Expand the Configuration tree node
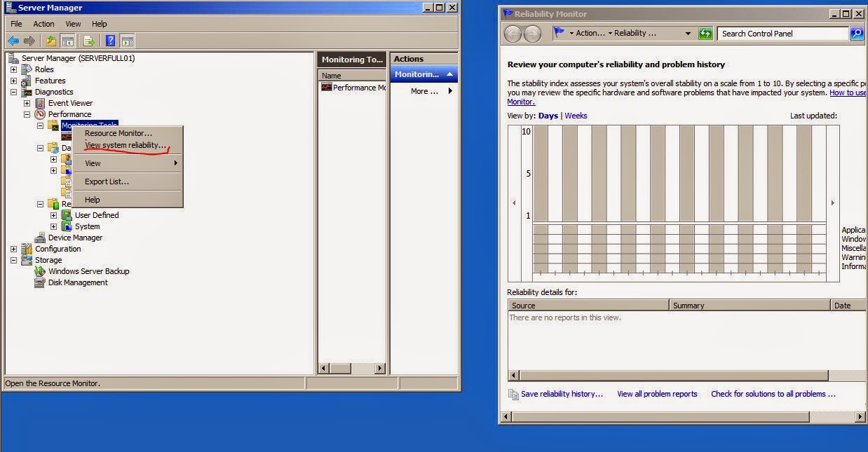Viewport: 868px width, 452px height. pyautogui.click(x=13, y=249)
